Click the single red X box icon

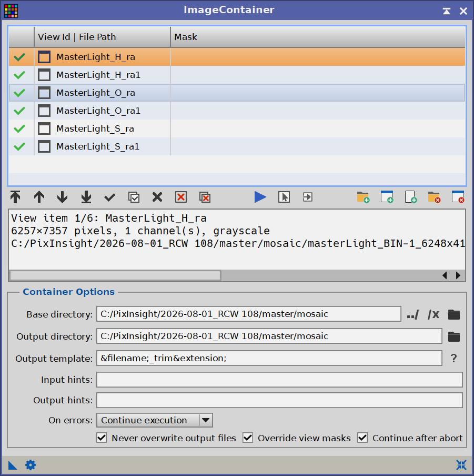181,197
